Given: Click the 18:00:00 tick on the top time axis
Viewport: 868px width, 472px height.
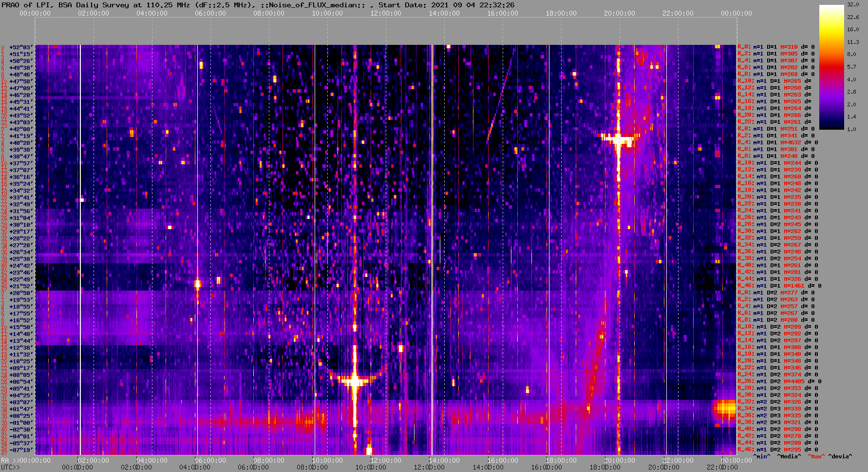Looking at the screenshot, I should click(x=561, y=13).
